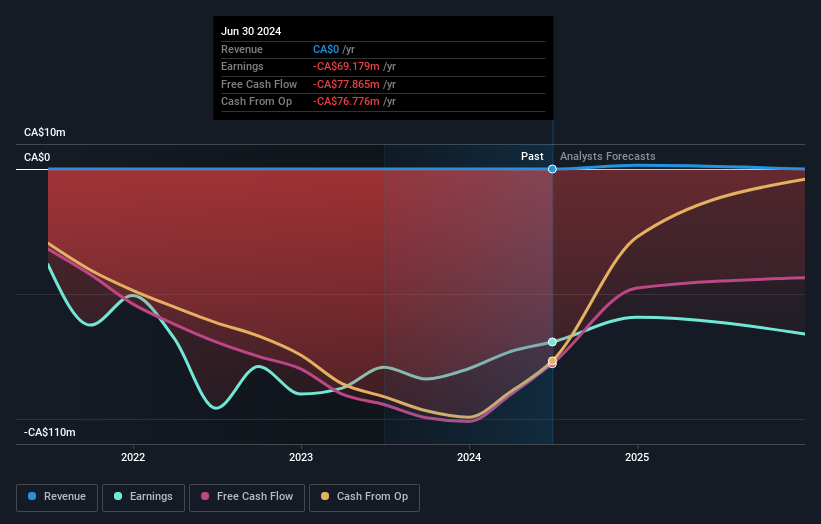
Task: Click the 2025 x-axis label
Action: point(637,457)
